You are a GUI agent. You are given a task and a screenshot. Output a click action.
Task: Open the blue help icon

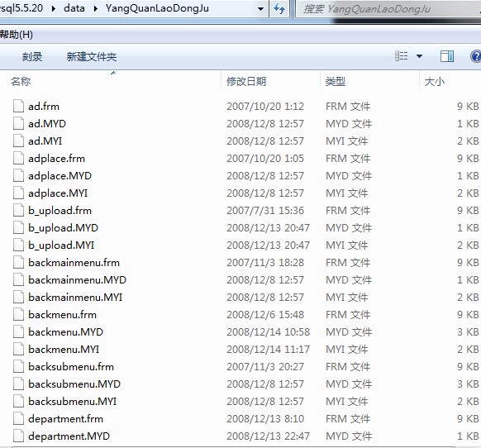point(475,56)
